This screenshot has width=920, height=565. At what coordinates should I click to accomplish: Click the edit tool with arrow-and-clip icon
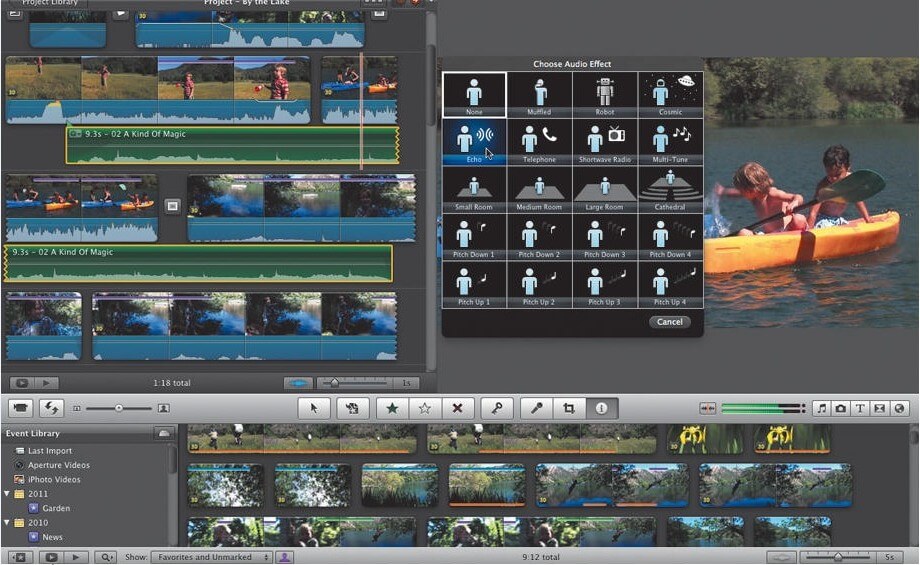coord(353,408)
